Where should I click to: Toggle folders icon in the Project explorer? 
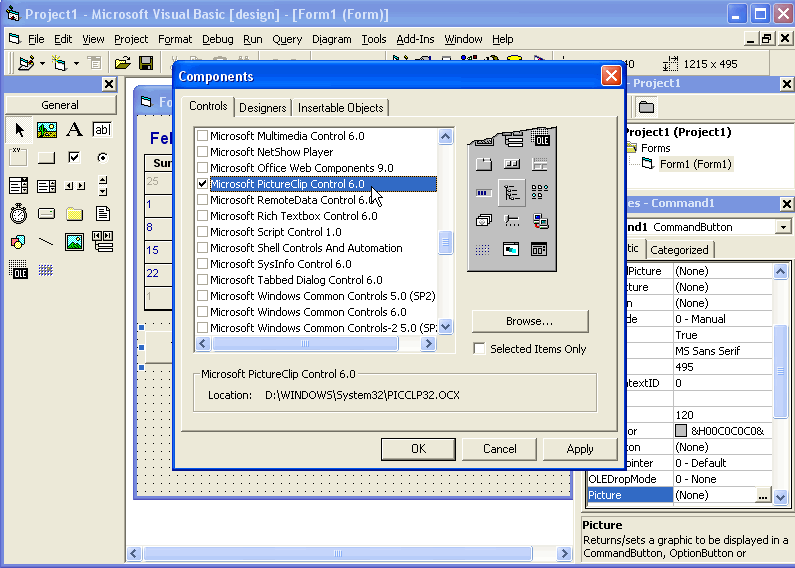click(x=646, y=107)
